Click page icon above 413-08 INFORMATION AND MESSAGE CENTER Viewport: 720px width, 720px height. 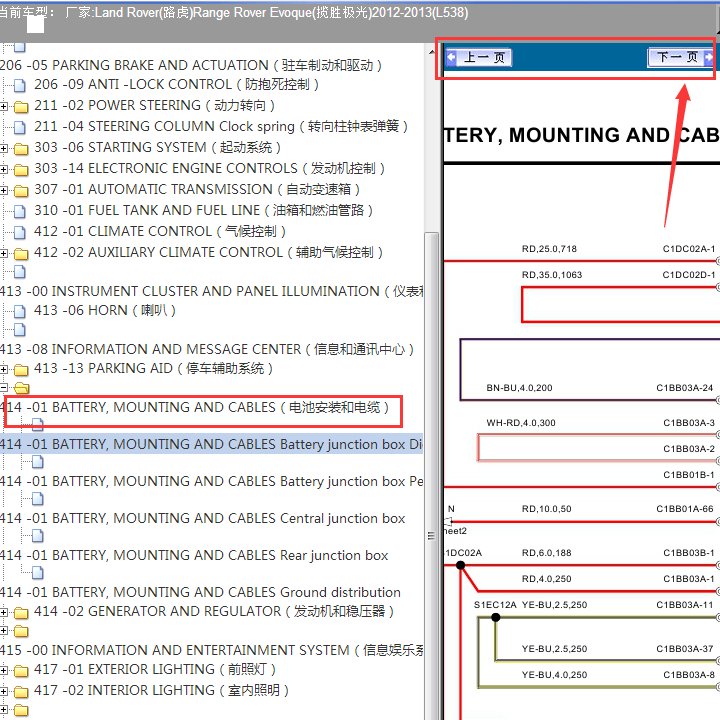(20, 330)
